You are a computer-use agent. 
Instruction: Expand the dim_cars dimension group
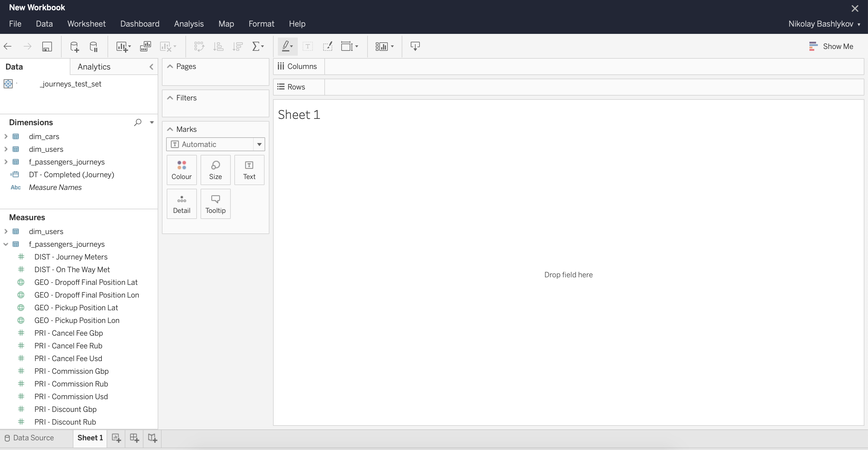pyautogui.click(x=6, y=137)
